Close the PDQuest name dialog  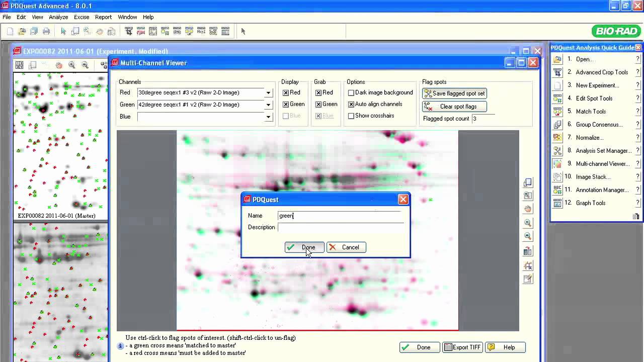[403, 200]
